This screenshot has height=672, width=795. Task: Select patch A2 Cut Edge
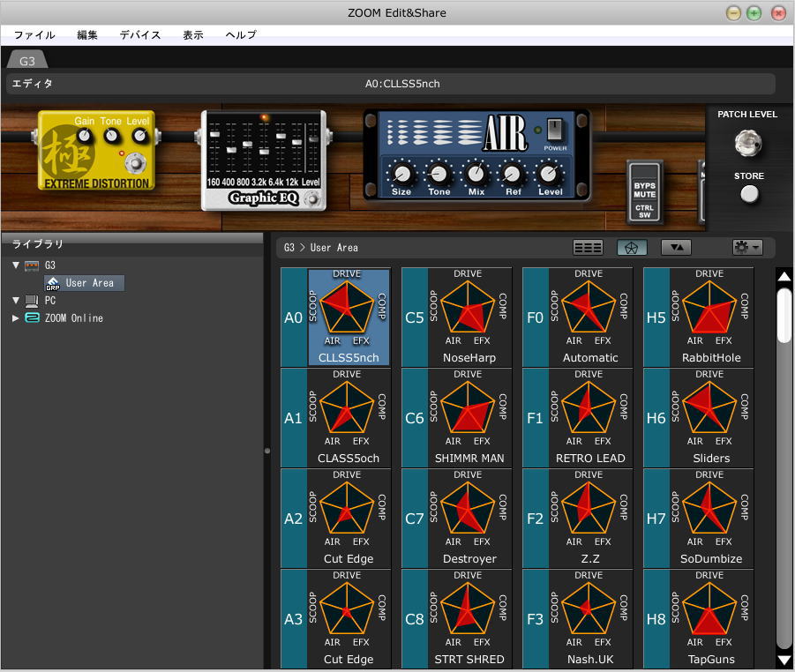(x=335, y=519)
